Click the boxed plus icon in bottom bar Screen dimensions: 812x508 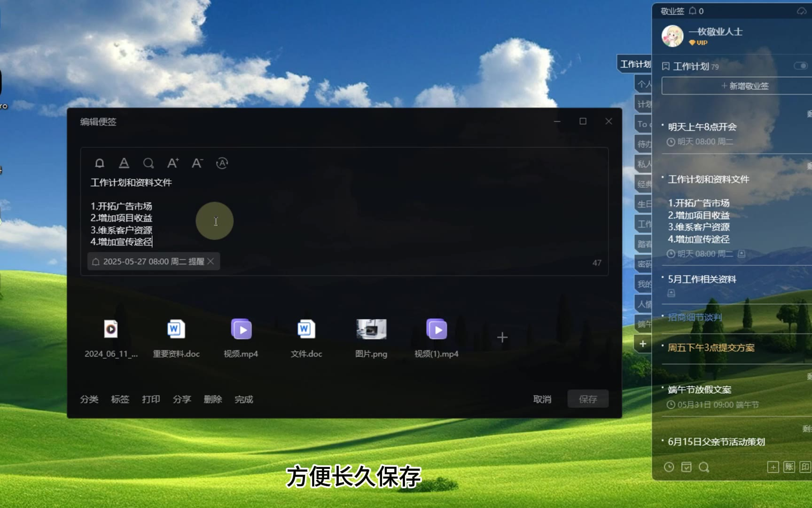[x=773, y=467]
